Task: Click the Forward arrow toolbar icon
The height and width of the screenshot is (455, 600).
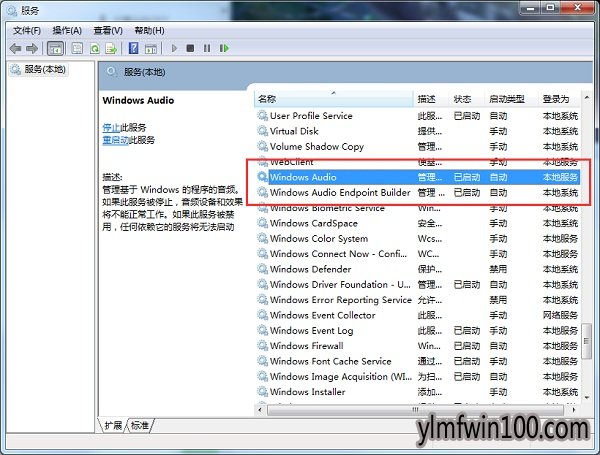Action: [32, 49]
